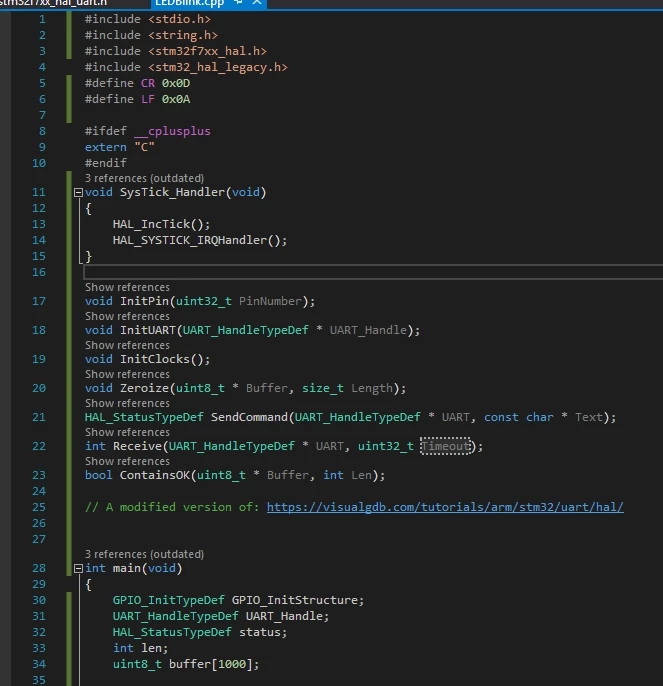The image size is (663, 686).
Task: Place cursor on empty line 16
Action: coord(373,272)
